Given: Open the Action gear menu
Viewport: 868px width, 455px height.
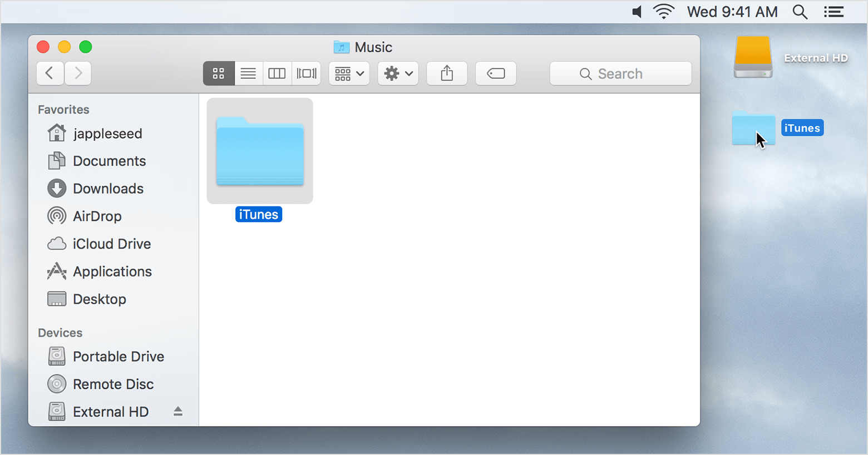Looking at the screenshot, I should tap(398, 73).
